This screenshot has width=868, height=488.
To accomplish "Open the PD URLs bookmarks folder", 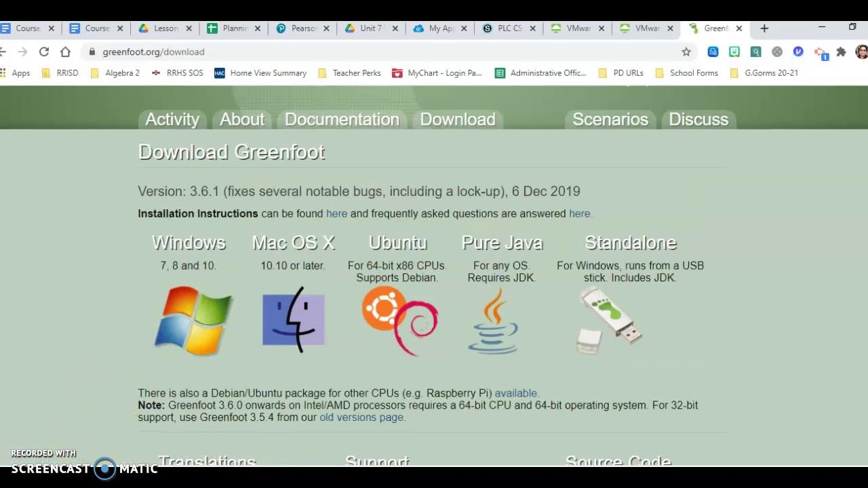I will [x=620, y=73].
